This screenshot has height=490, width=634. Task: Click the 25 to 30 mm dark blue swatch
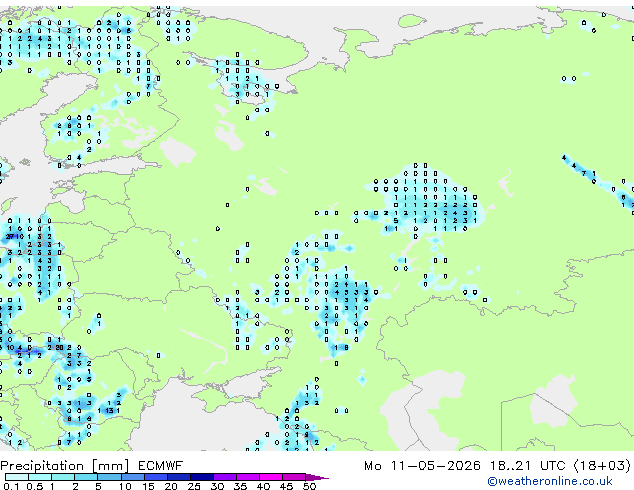(x=202, y=477)
